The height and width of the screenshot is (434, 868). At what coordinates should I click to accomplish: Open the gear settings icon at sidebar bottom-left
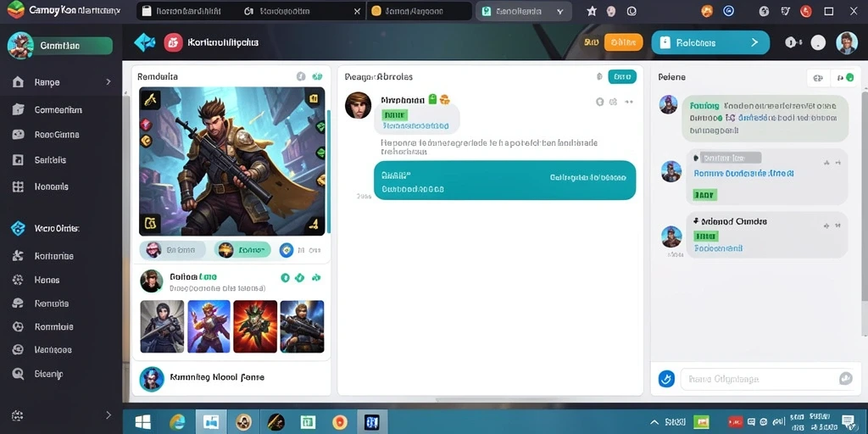[x=17, y=415]
